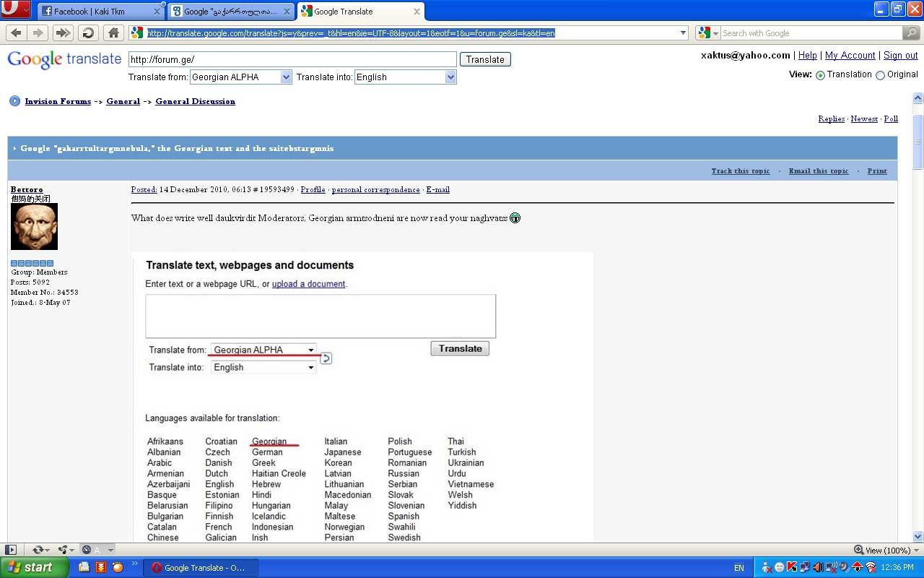Image resolution: width=924 pixels, height=578 pixels.
Task: Click the Show Desktop quick launch icon
Action: (x=84, y=567)
